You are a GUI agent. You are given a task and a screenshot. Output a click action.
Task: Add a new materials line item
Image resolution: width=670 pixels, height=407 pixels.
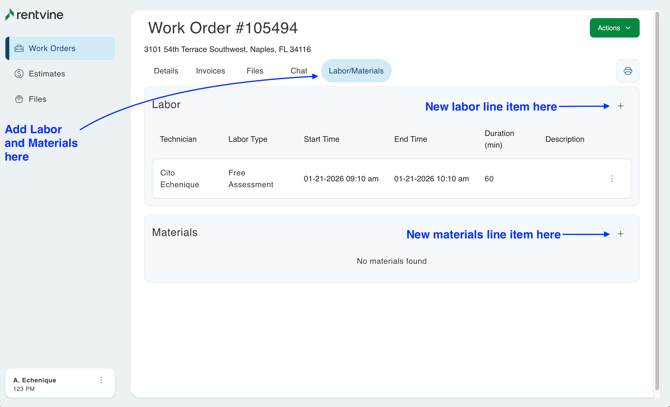620,234
